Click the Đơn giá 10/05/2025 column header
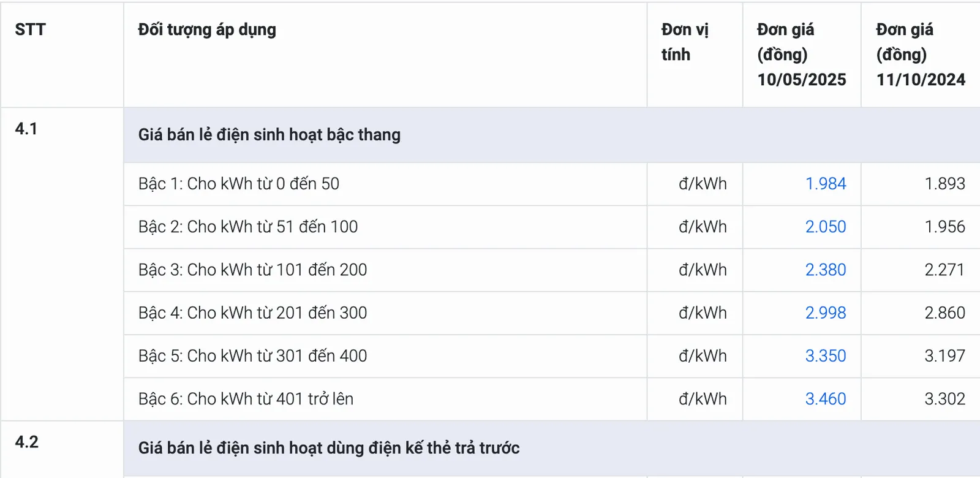980x478 pixels. (801, 55)
